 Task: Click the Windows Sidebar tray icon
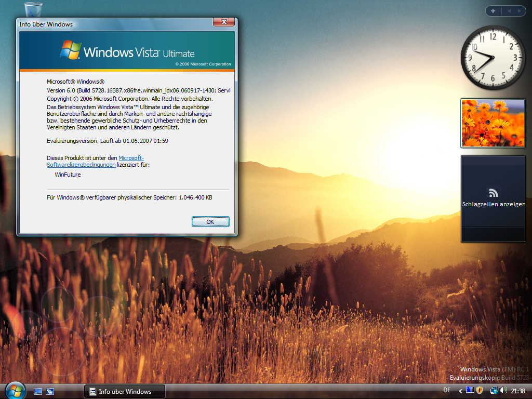(470, 390)
